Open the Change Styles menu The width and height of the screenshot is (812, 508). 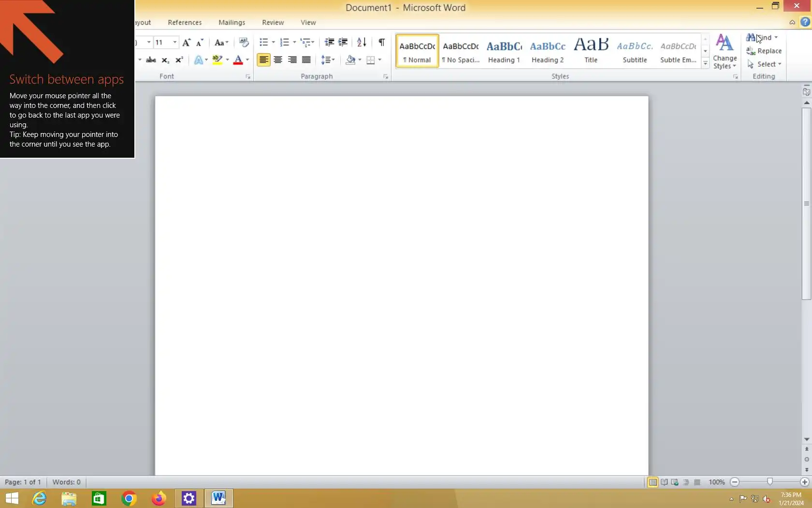click(x=725, y=52)
